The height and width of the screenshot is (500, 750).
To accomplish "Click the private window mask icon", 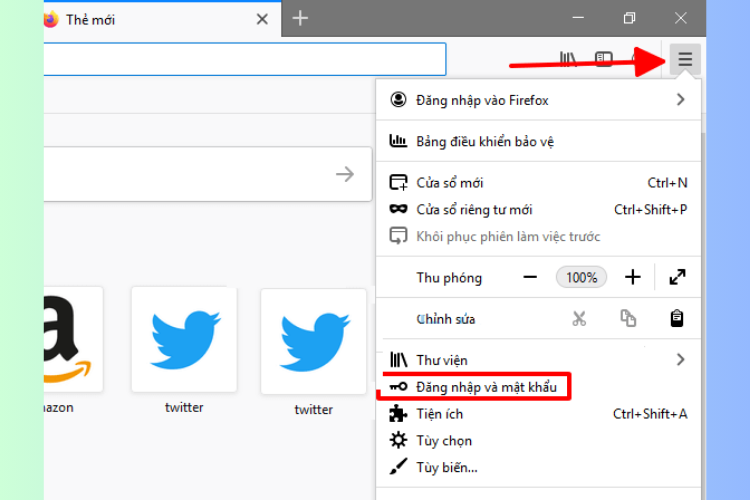I will (398, 209).
